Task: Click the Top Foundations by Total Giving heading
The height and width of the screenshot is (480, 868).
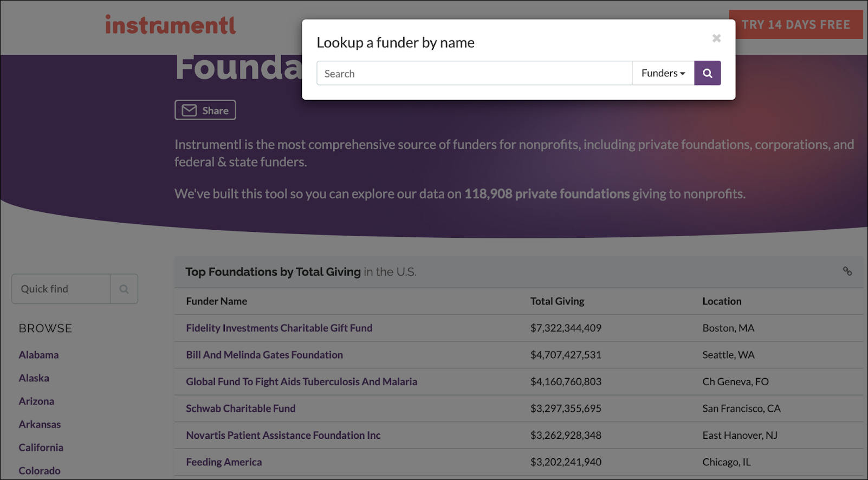Action: 273,271
